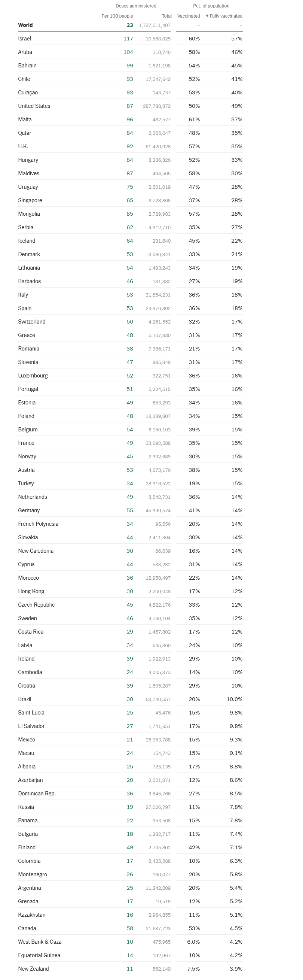Viewport: 303px width, 980px height.
Task: Sort by Vaccinated percentage column header
Action: coord(189,16)
